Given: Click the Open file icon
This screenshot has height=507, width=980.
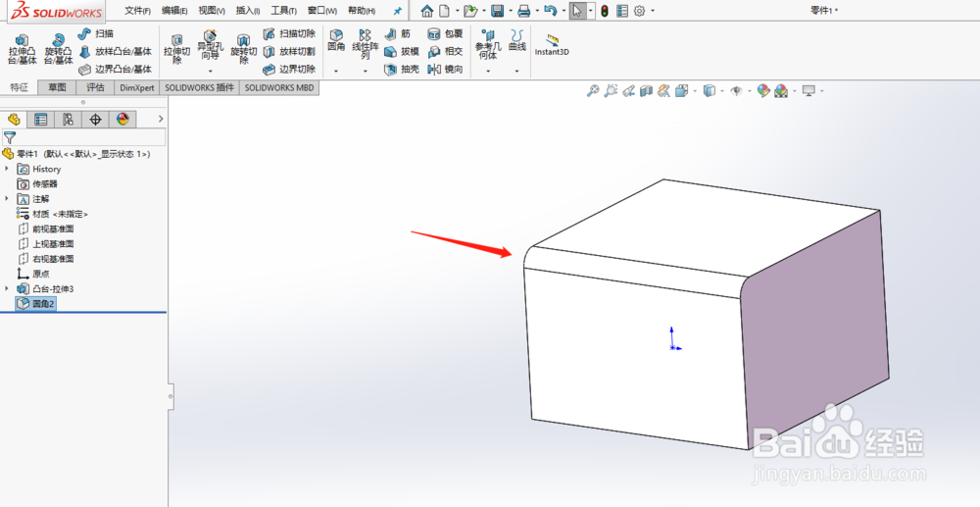Looking at the screenshot, I should [x=470, y=11].
